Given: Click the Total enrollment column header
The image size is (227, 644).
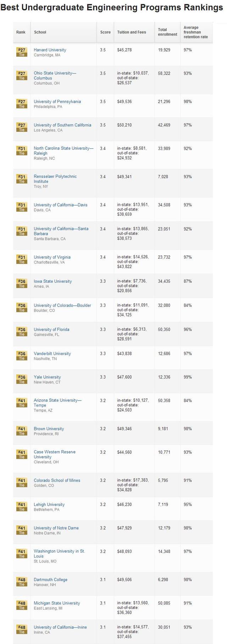Looking at the screenshot, I should (x=167, y=32).
